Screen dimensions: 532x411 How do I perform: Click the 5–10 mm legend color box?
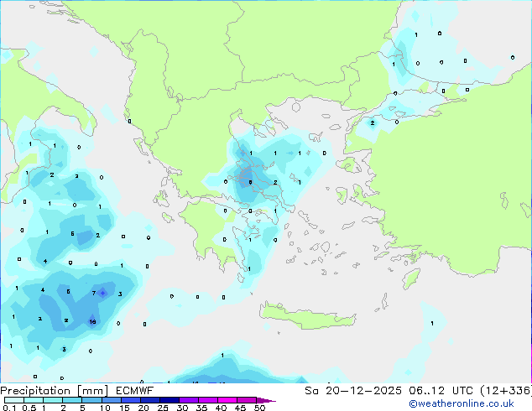click(91, 400)
